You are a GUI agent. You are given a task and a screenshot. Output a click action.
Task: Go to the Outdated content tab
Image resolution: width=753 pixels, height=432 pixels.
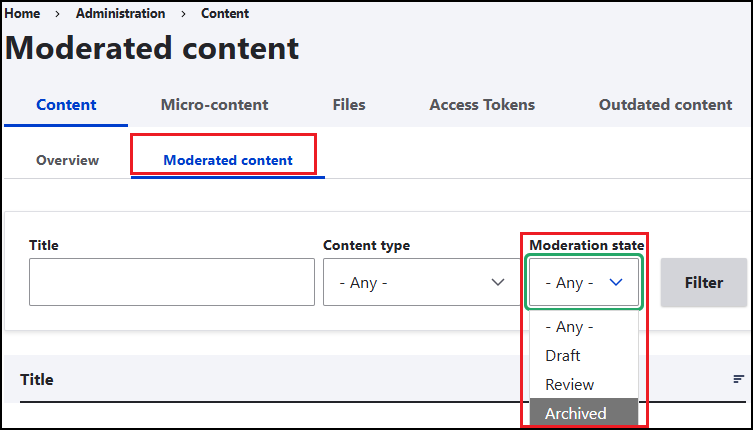point(665,105)
